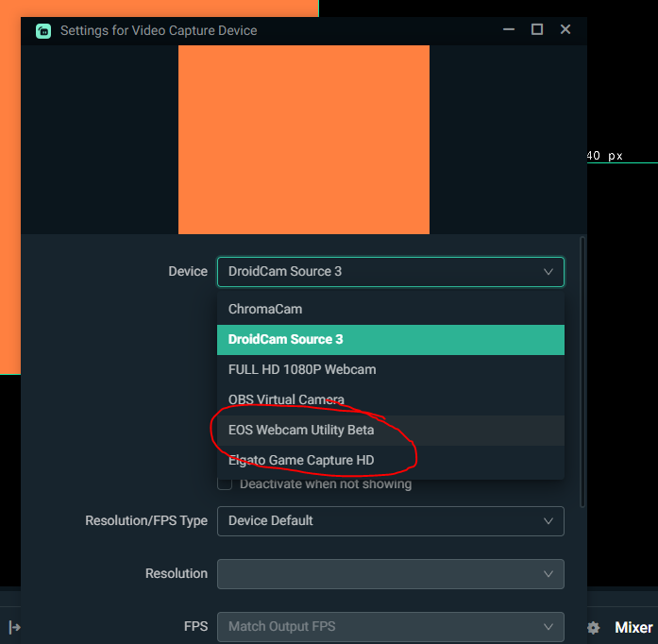Expand the Resolution dropdown
This screenshot has height=644, width=658.
coord(390,574)
